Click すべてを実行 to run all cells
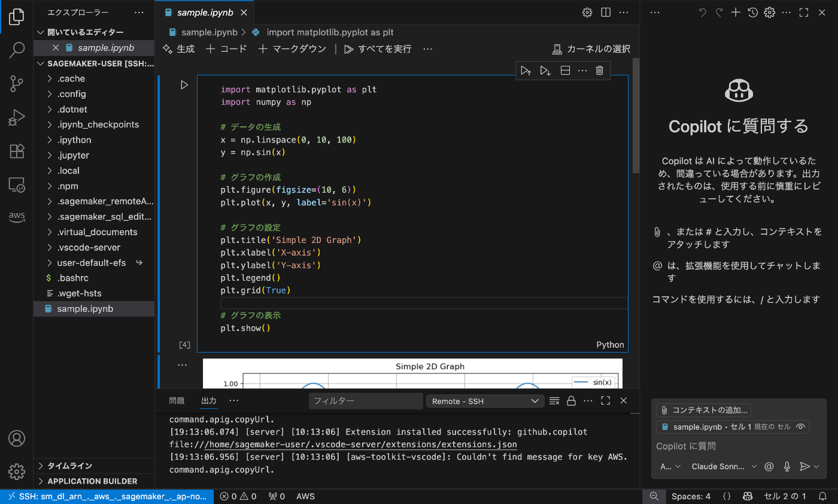Image resolution: width=838 pixels, height=504 pixels. click(x=378, y=49)
